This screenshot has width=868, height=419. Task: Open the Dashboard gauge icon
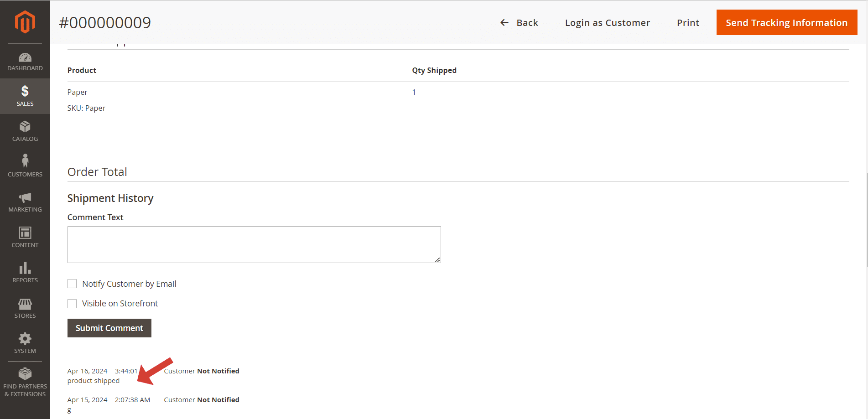[x=25, y=57]
